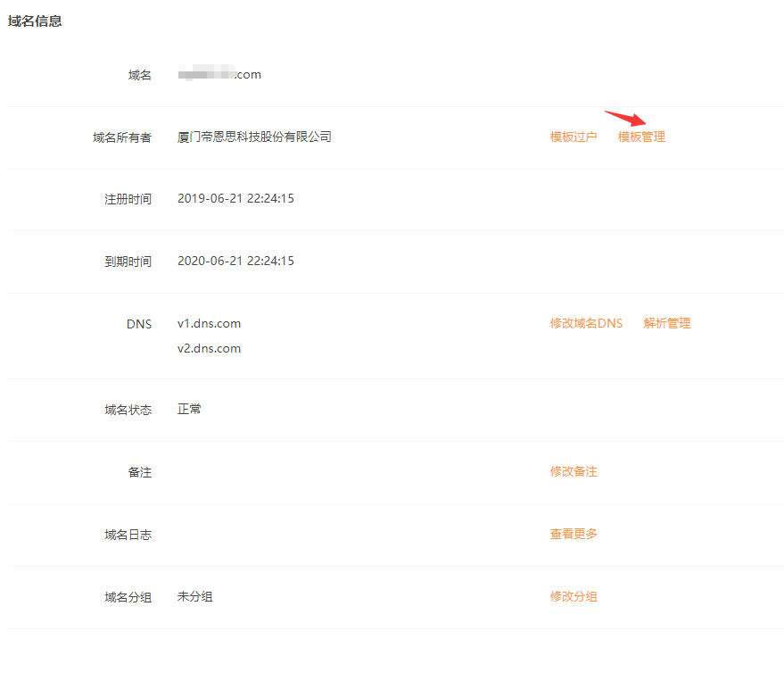The height and width of the screenshot is (681, 784).
Task: Click the 域名日志 field label
Action: click(x=128, y=535)
